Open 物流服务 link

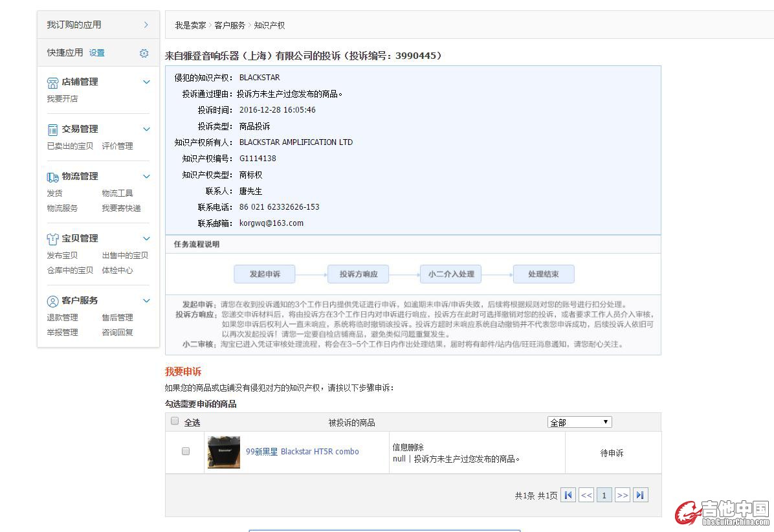point(62,208)
